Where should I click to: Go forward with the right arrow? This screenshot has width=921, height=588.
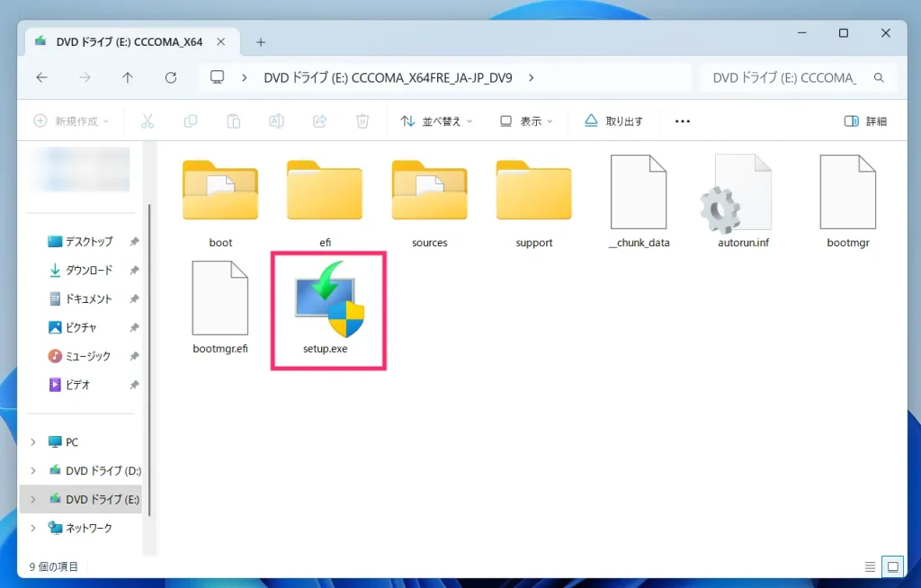coord(85,77)
